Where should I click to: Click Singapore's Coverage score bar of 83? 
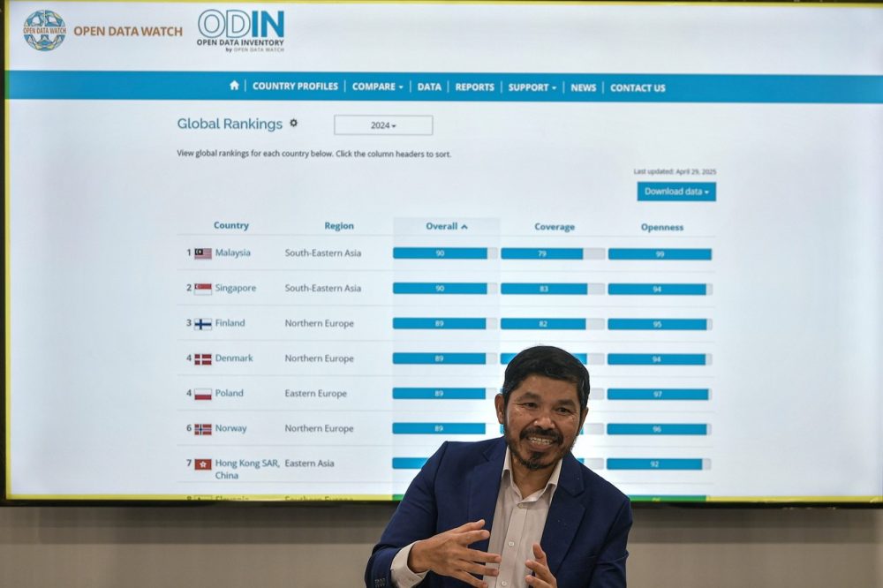[553, 289]
